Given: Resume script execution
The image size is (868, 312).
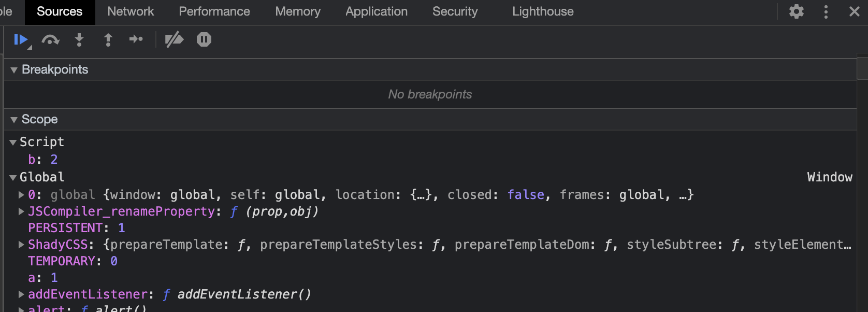Looking at the screenshot, I should (x=21, y=39).
